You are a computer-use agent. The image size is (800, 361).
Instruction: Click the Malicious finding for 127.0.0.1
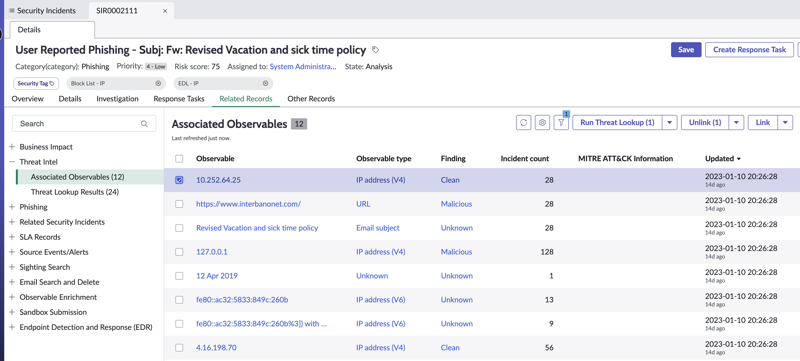(456, 252)
